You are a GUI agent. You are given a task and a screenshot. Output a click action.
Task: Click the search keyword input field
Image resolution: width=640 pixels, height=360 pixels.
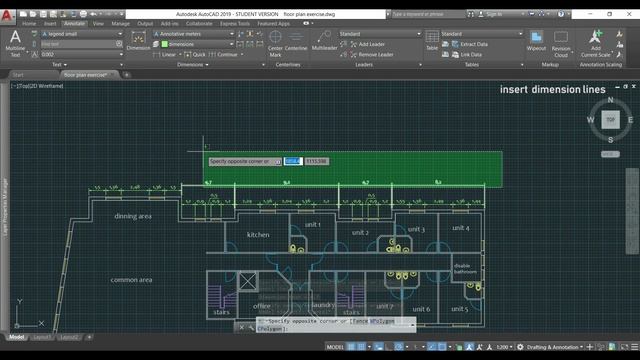click(x=428, y=14)
